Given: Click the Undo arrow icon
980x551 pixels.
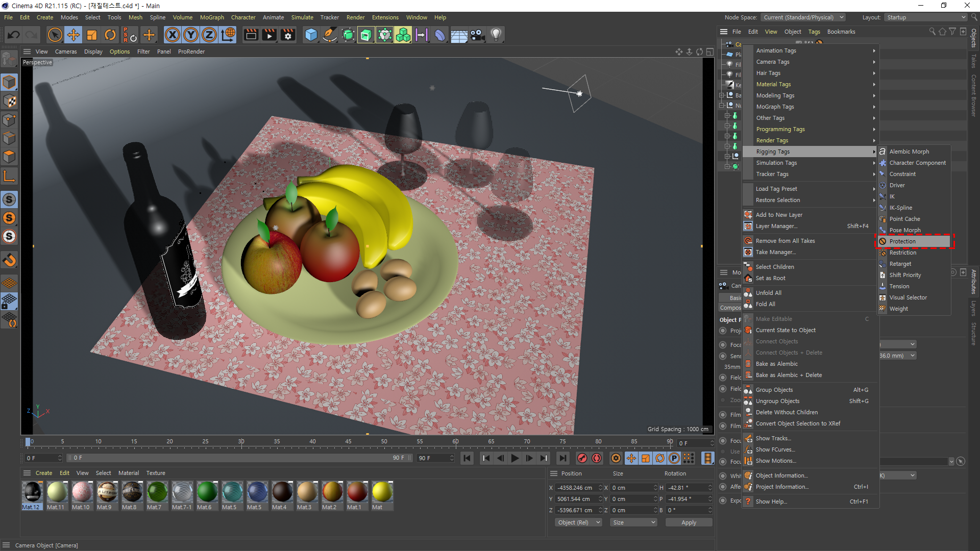Looking at the screenshot, I should [14, 35].
